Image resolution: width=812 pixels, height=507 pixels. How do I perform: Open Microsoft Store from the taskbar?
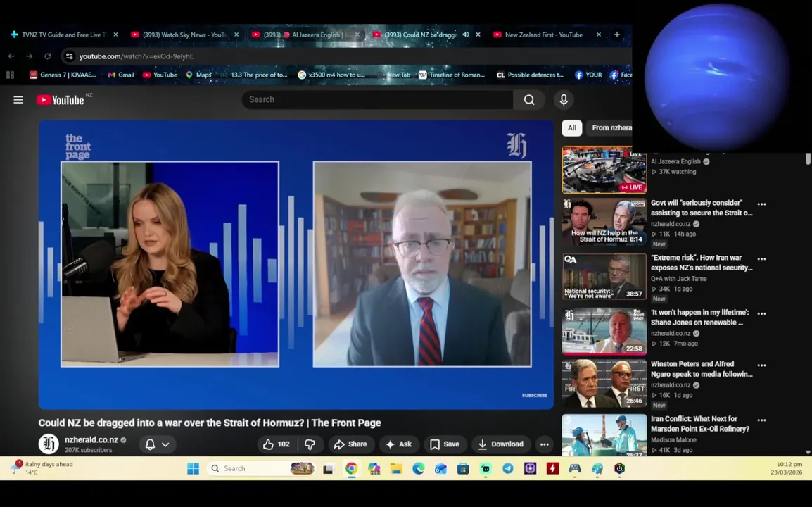point(463,469)
